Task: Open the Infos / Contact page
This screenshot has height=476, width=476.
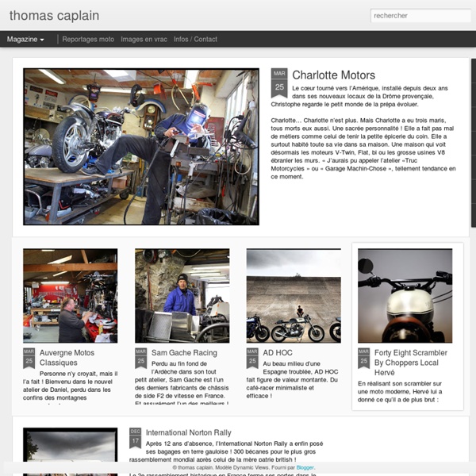Action: [195, 39]
